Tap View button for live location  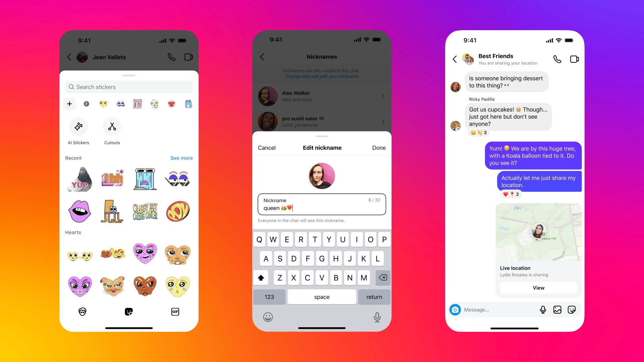coord(538,288)
